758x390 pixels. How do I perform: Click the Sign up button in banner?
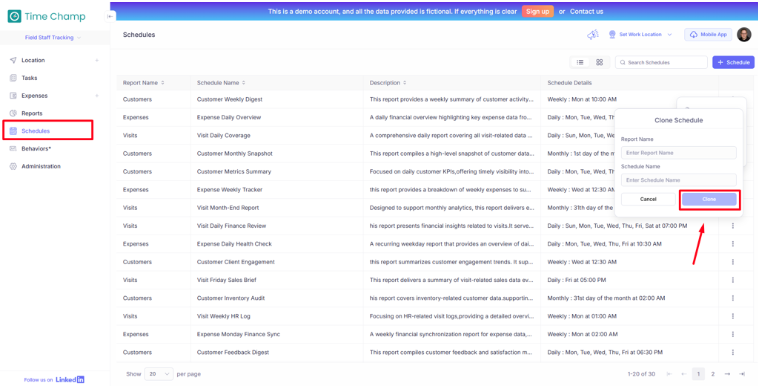(x=538, y=12)
